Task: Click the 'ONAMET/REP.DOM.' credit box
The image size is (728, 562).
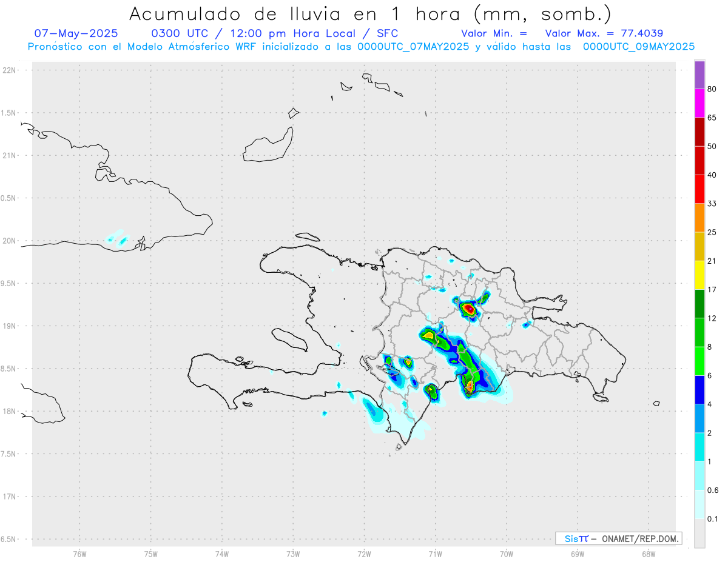Action: [619, 538]
